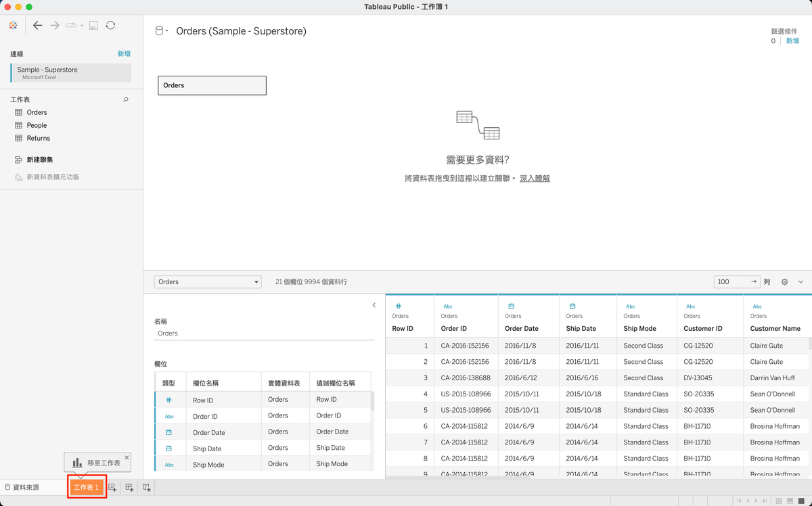Click the Orders table box on the canvas
Image resolution: width=812 pixels, height=506 pixels.
click(x=212, y=85)
